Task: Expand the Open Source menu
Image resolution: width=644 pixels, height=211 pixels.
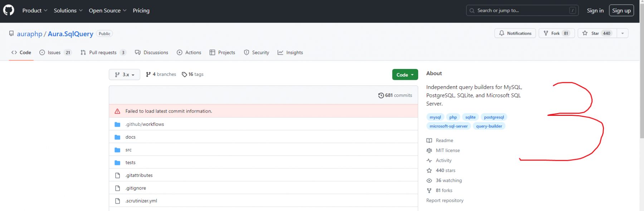Action: (107, 11)
